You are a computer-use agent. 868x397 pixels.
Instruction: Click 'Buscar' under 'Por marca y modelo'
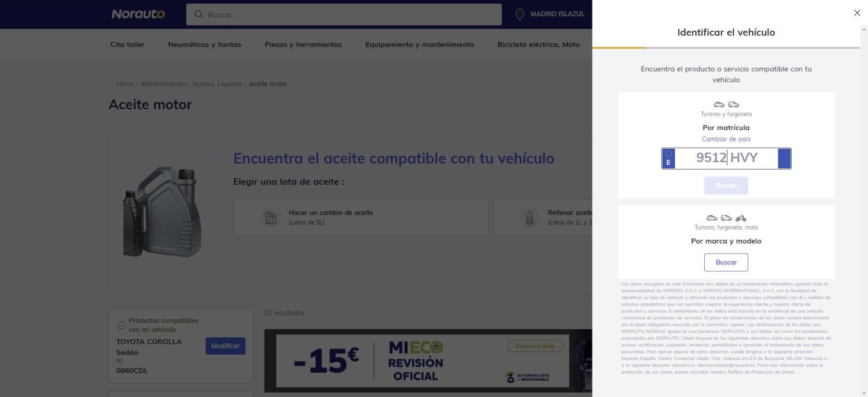(726, 262)
